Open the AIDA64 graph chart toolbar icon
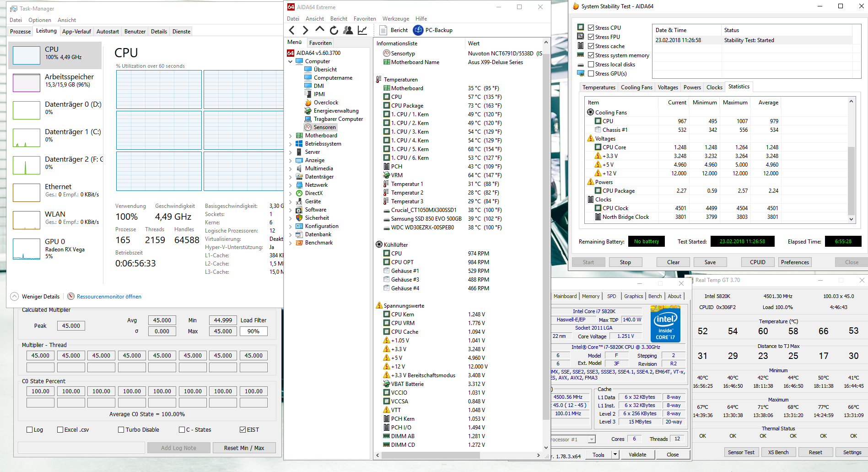868x472 pixels. 362,30
